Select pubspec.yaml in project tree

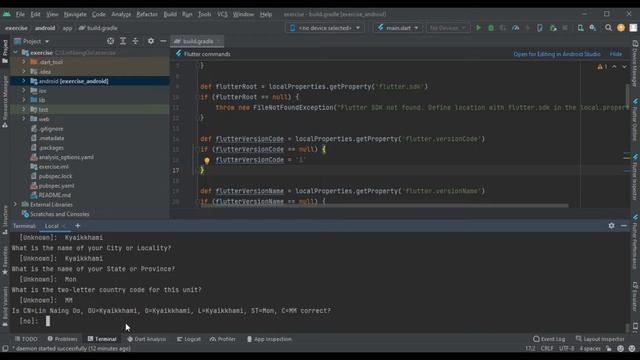pyautogui.click(x=56, y=185)
